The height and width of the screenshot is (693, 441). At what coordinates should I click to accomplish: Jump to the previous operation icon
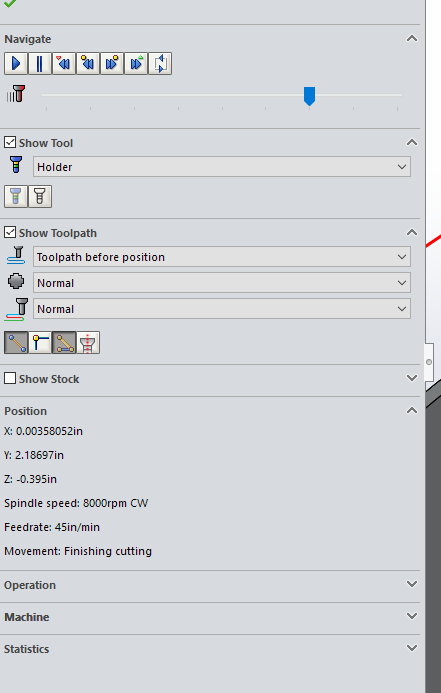[x=64, y=64]
